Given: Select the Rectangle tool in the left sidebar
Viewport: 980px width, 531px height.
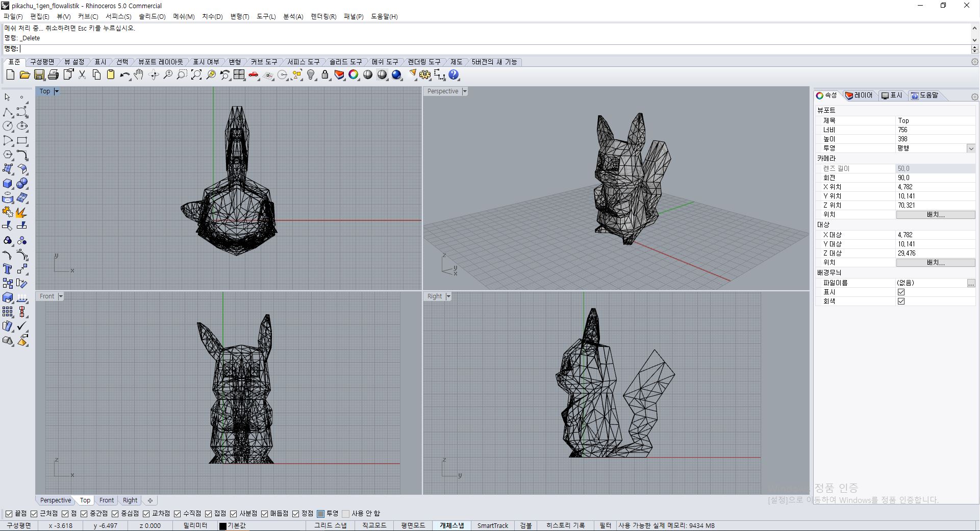Looking at the screenshot, I should tap(22, 140).
